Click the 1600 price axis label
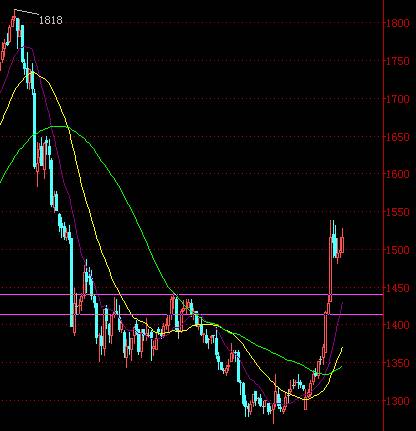 tap(398, 174)
